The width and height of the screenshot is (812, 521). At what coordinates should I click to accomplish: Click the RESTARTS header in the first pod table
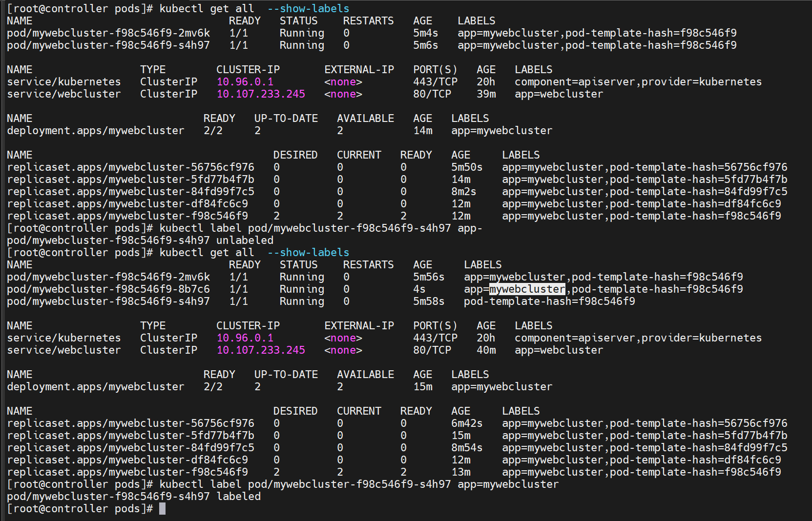click(368, 21)
